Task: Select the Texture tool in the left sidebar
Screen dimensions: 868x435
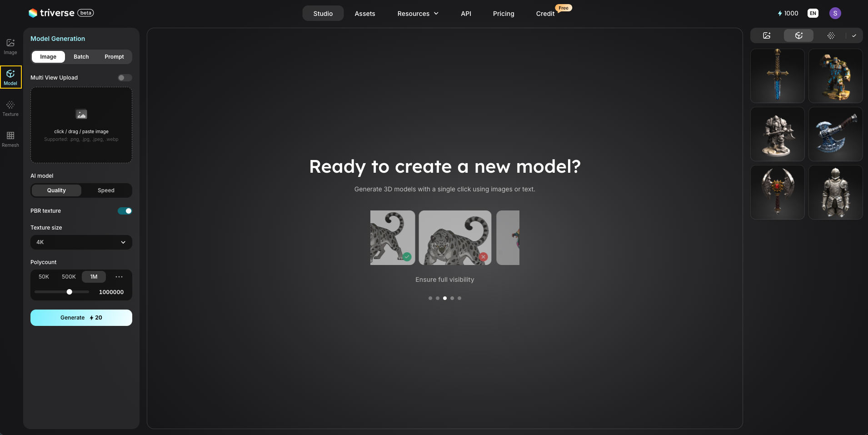Action: click(x=10, y=108)
